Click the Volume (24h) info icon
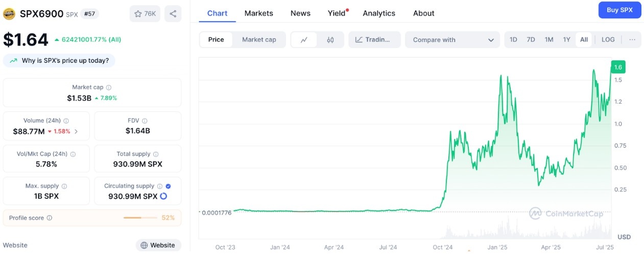The height and width of the screenshot is (259, 644). point(66,121)
